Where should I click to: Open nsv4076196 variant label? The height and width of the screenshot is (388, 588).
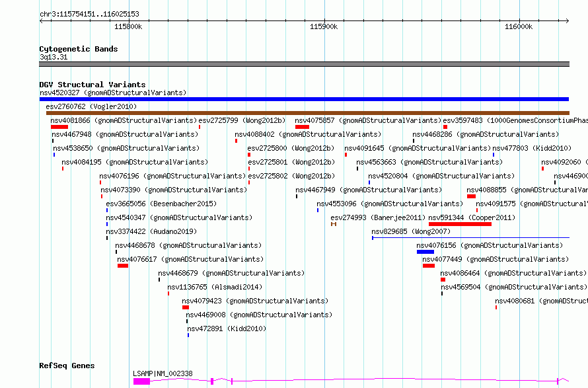tap(172, 176)
